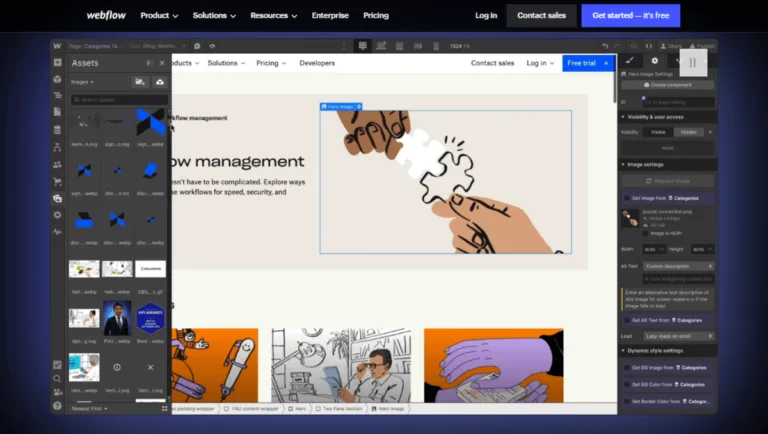
Task: Switch to the element Settings gear tab
Action: coord(655,61)
